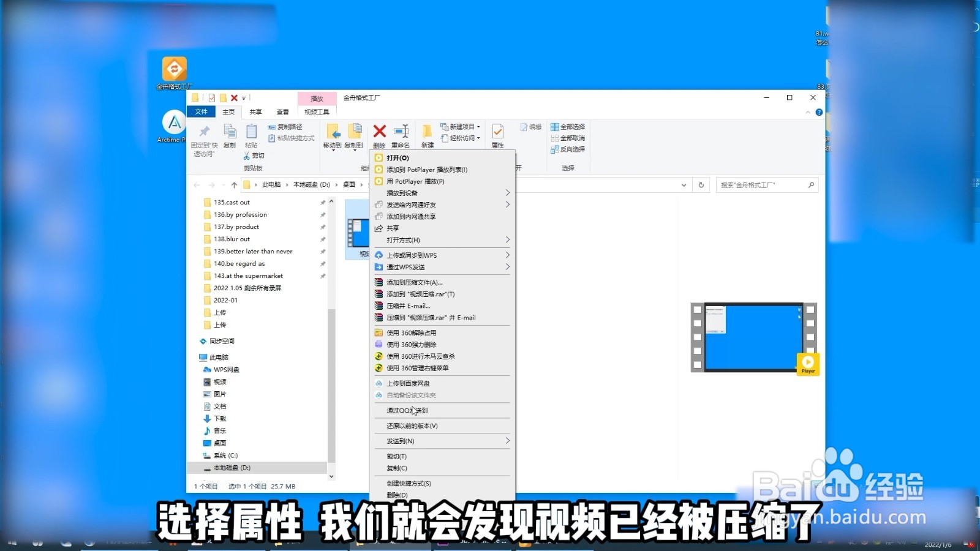
Task: Select the 139.better later than never folder
Action: [253, 251]
